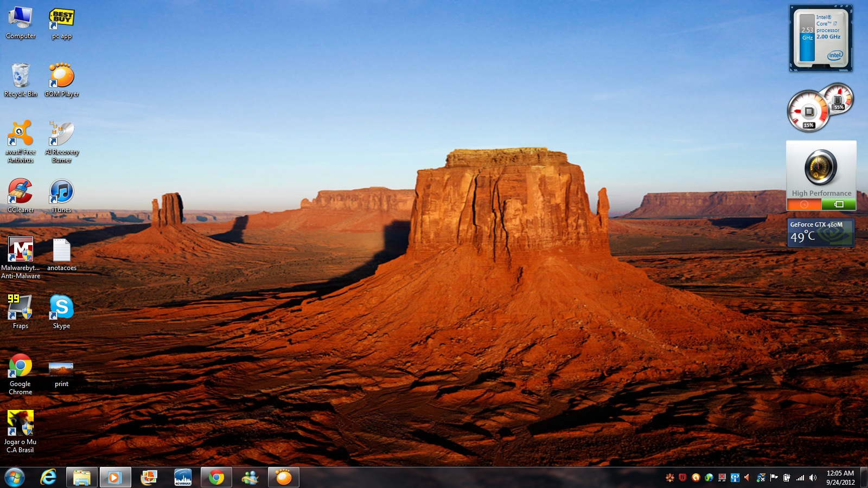This screenshot has width=868, height=488.
Task: Open the Windows Start menu
Action: pyautogui.click(x=15, y=478)
